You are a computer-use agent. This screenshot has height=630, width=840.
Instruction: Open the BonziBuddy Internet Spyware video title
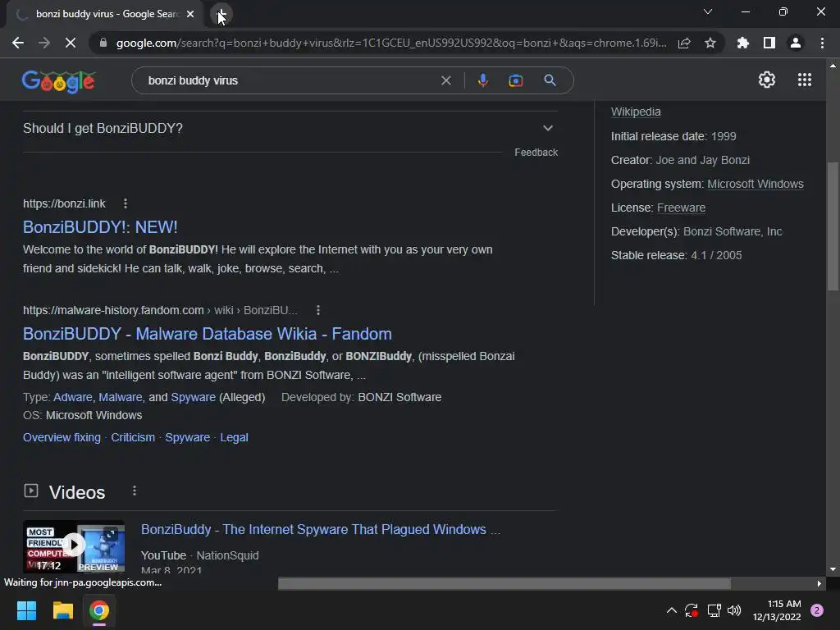[x=321, y=529]
